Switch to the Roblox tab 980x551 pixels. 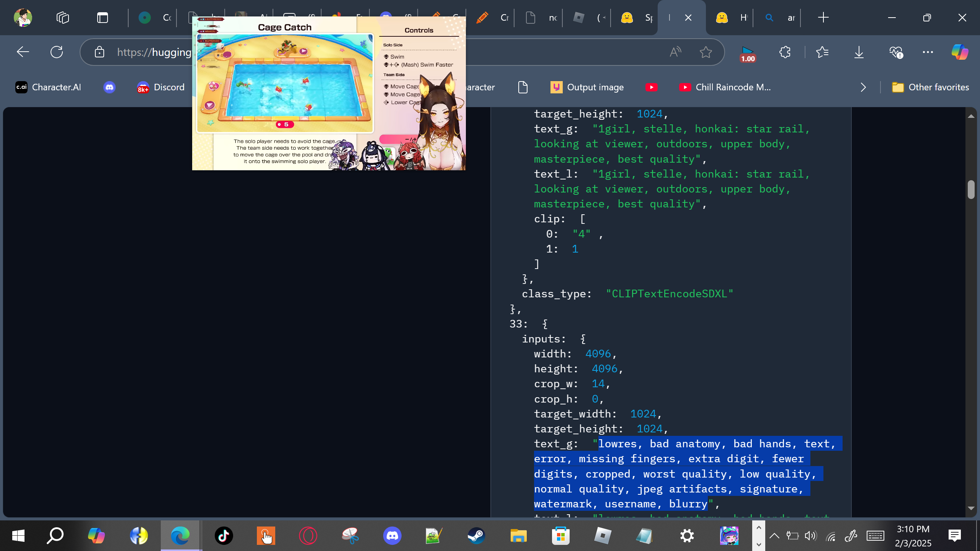587,18
